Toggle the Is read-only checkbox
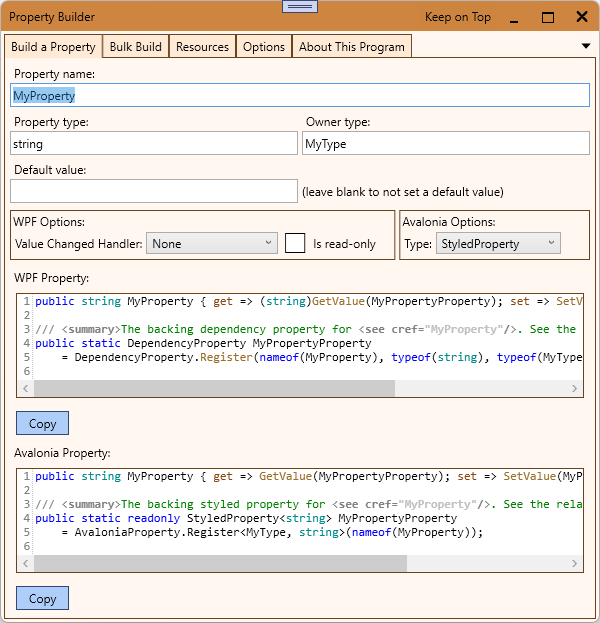 (x=295, y=243)
